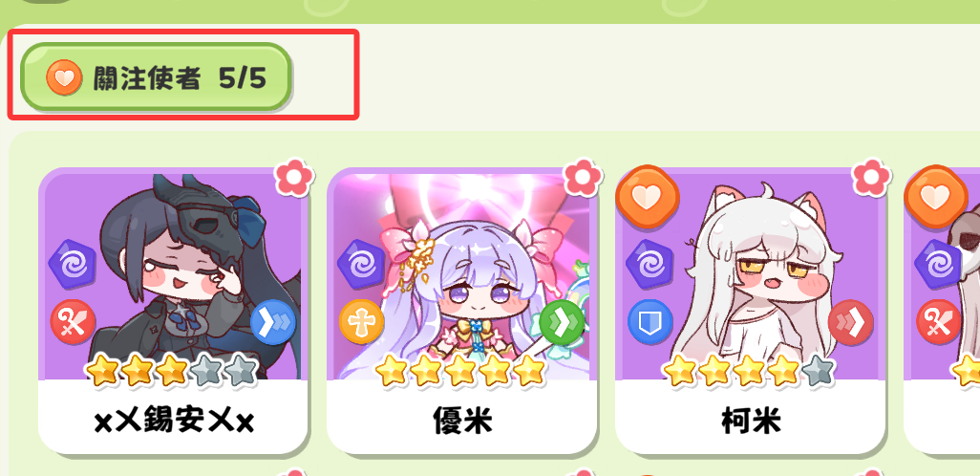Click the blue shield class icon on 柯米
Image resolution: width=980 pixels, height=476 pixels.
tap(650, 322)
